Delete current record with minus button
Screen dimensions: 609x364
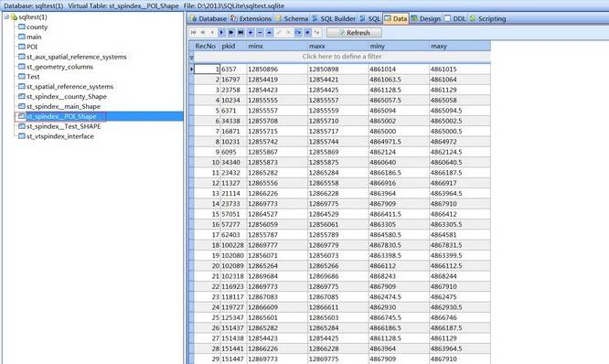pos(260,33)
